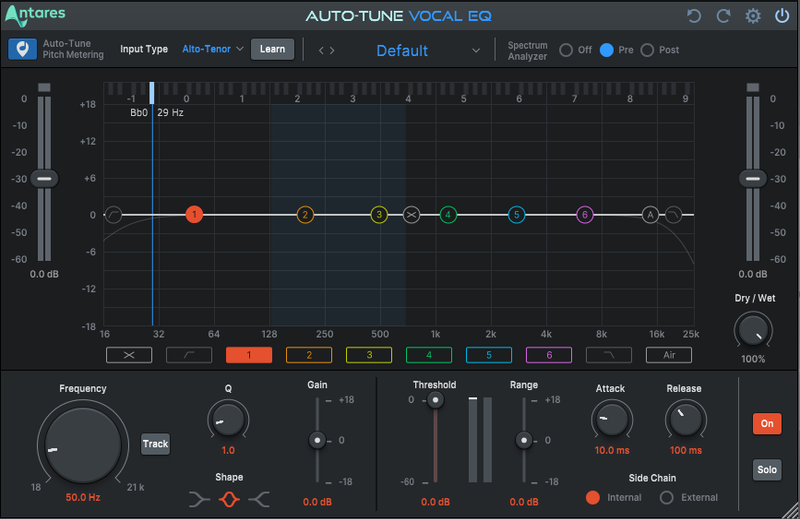Click the Range slider handle
This screenshot has height=519, width=800.
523,440
